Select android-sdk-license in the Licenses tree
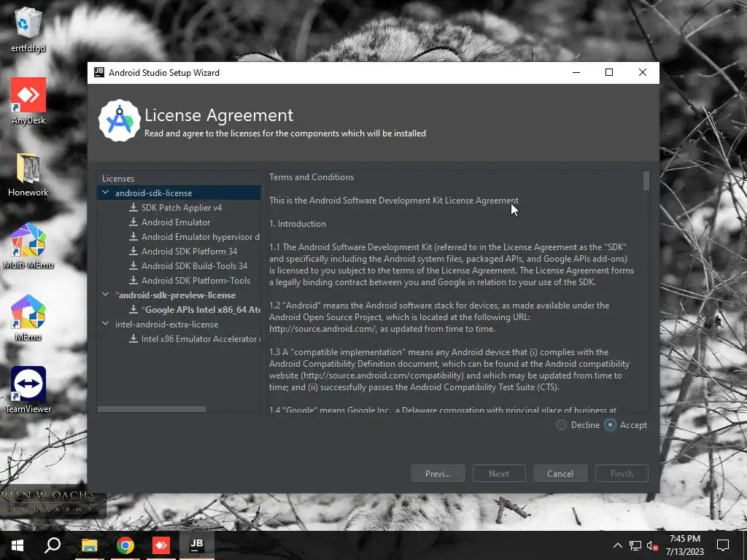The image size is (747, 560). point(153,192)
